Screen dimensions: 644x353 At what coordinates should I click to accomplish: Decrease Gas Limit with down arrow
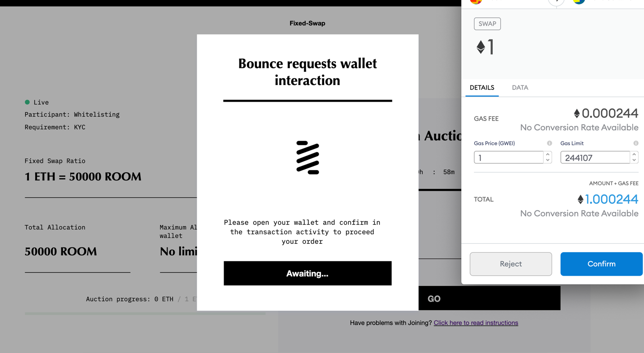tap(634, 160)
